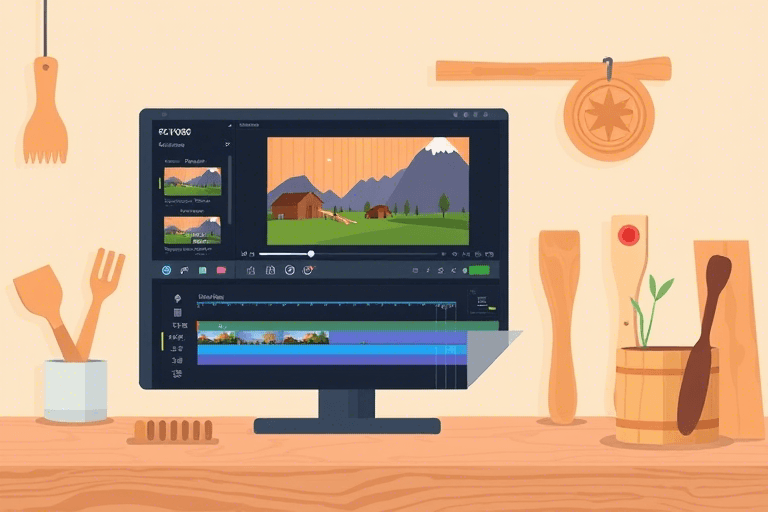
Task: Click the red-dotted timer icon in center toolbar
Action: [x=308, y=270]
